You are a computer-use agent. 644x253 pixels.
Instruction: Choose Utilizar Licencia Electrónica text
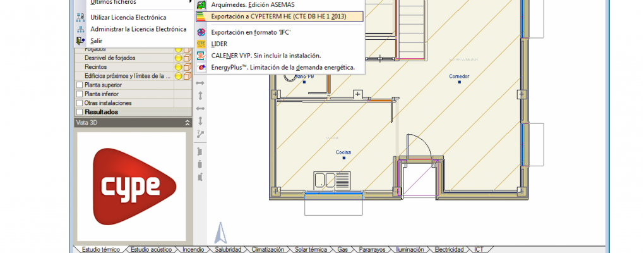[x=128, y=17]
